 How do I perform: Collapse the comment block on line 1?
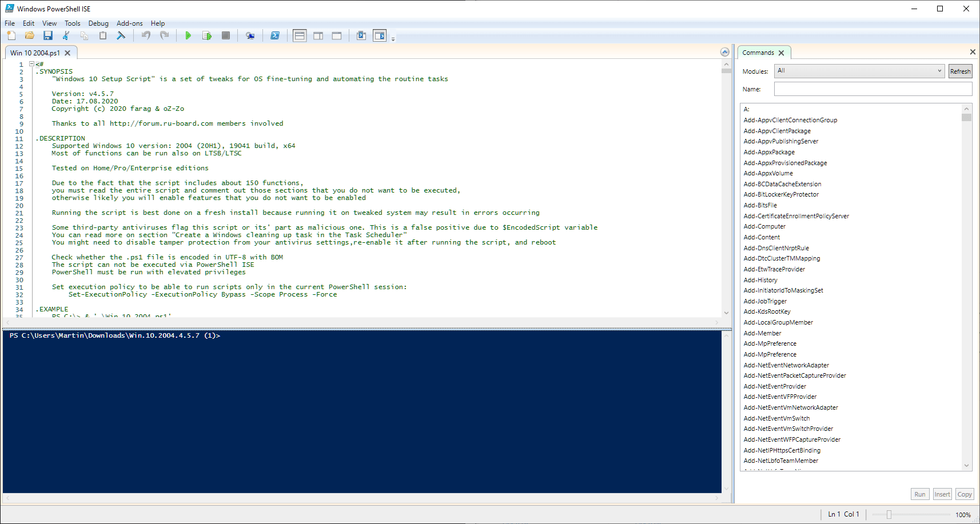click(32, 64)
